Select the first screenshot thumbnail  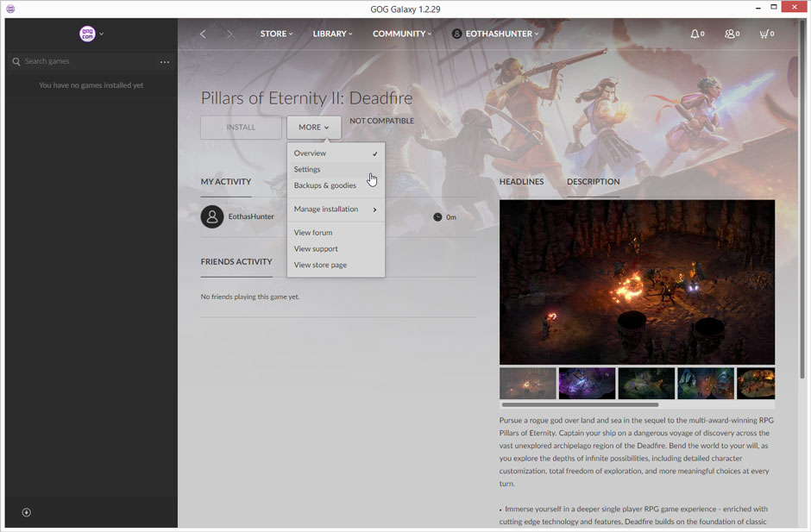tap(527, 383)
